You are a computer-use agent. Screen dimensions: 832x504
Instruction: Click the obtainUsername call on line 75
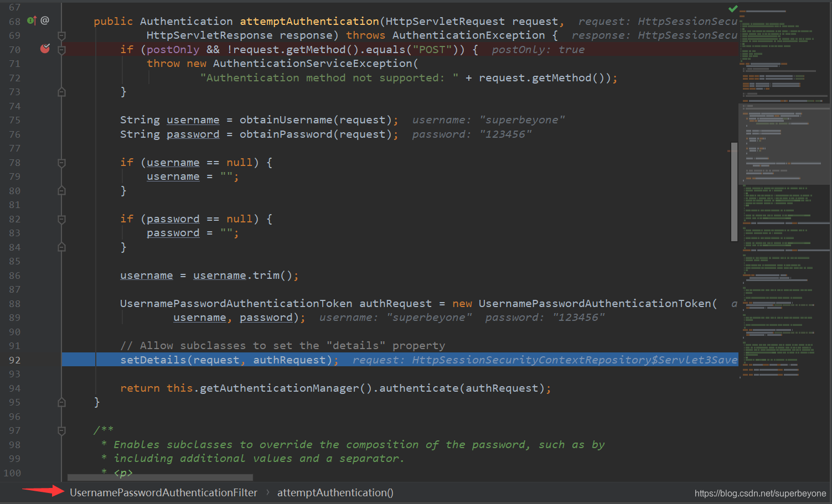(x=286, y=120)
